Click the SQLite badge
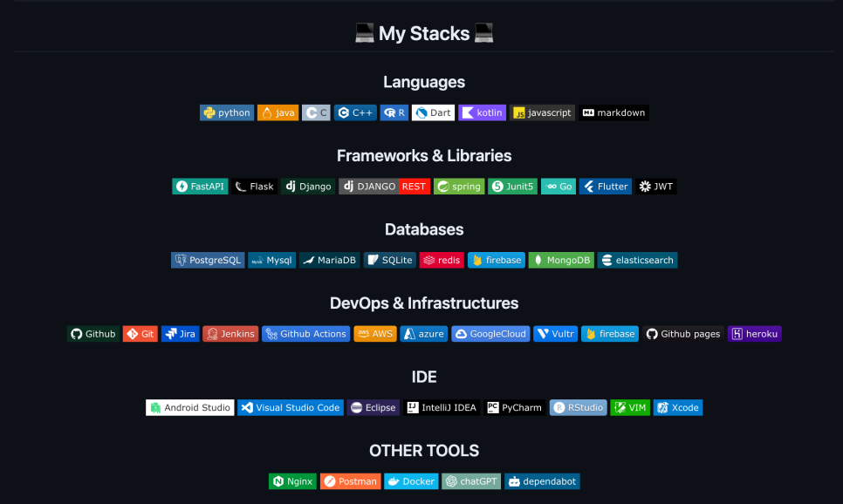Screen dimensions: 843x504 click(x=390, y=260)
